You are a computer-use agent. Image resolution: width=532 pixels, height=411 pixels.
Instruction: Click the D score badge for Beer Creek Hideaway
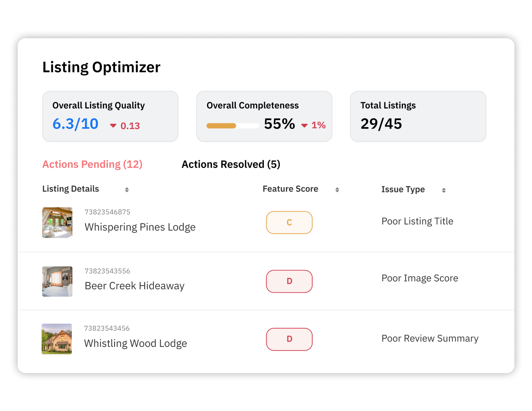tap(289, 281)
